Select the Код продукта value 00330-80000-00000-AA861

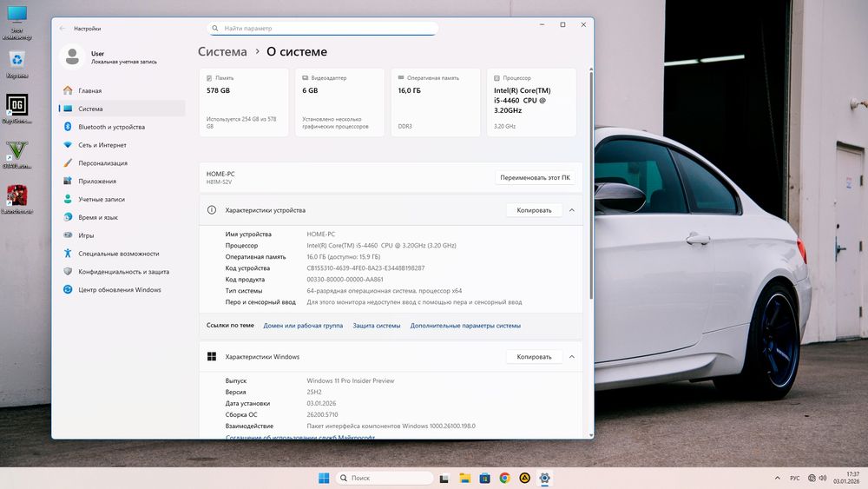pyautogui.click(x=345, y=280)
